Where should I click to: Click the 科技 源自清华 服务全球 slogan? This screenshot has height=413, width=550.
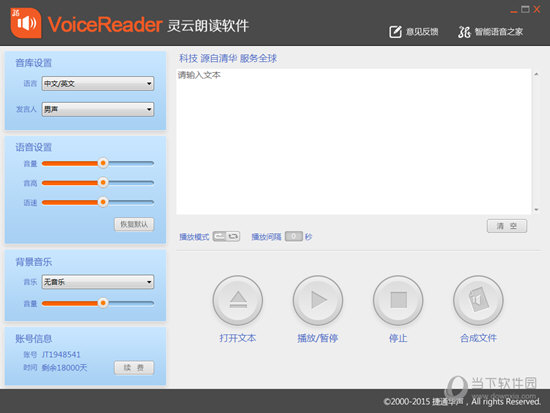point(228,58)
